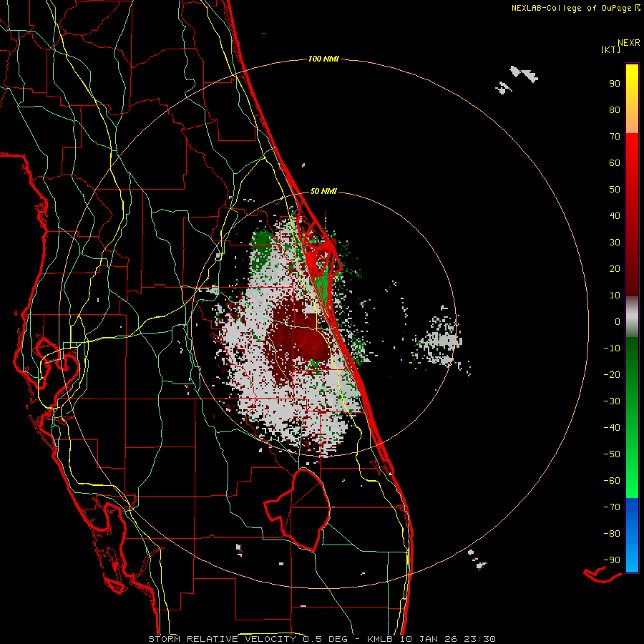The height and width of the screenshot is (644, 644).
Task: Click the 100 NMI range ring label
Action: coord(323,59)
